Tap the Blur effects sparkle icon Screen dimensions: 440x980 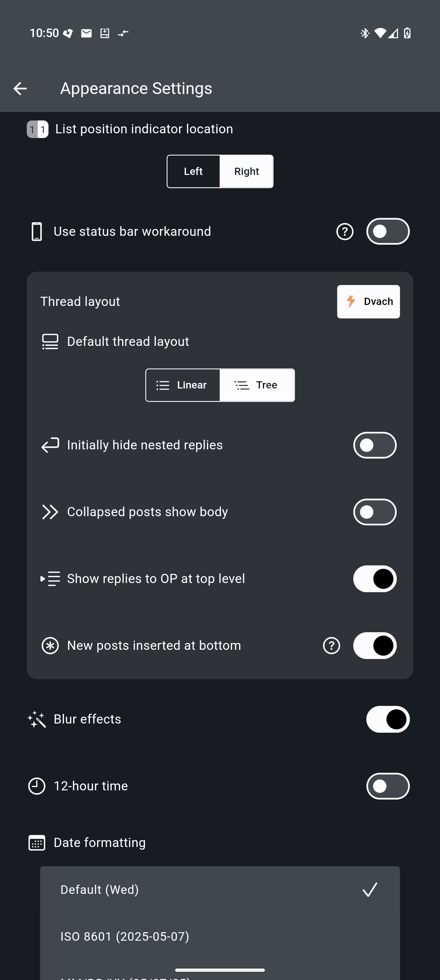coord(37,719)
